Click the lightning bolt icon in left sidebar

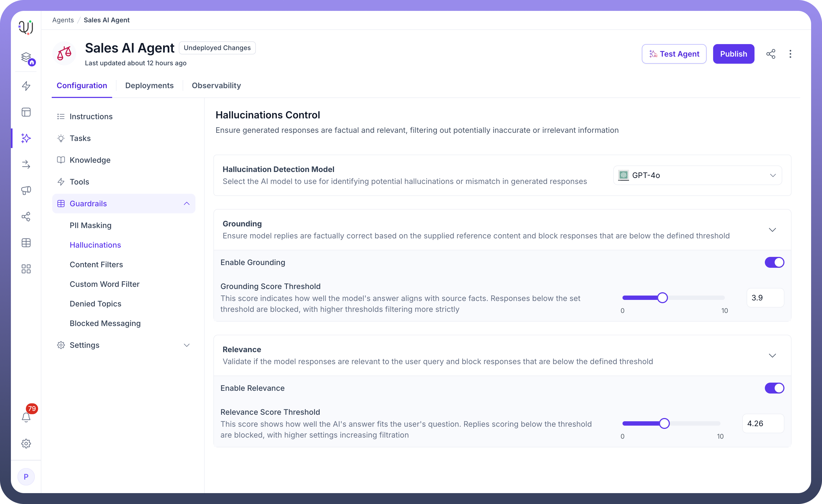coord(26,86)
